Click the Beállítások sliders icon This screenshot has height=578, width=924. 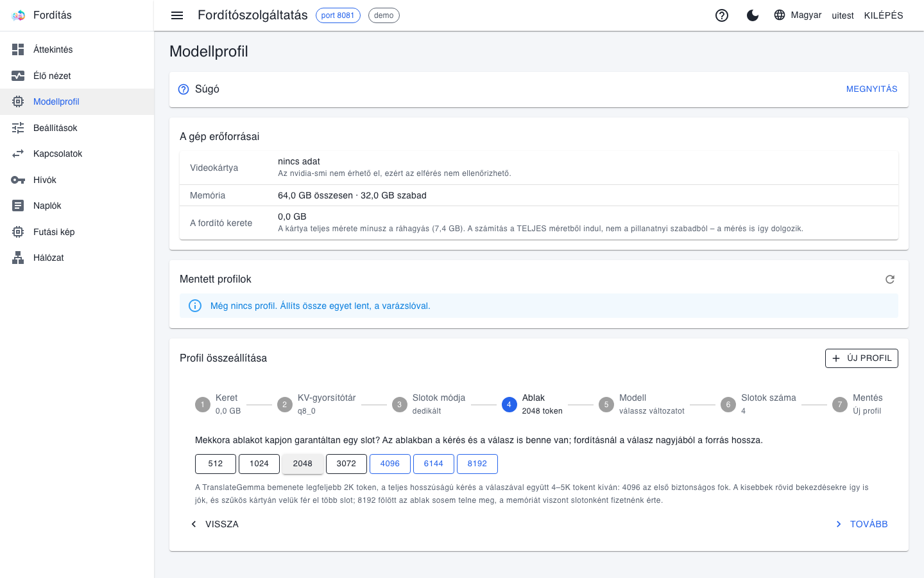point(18,128)
